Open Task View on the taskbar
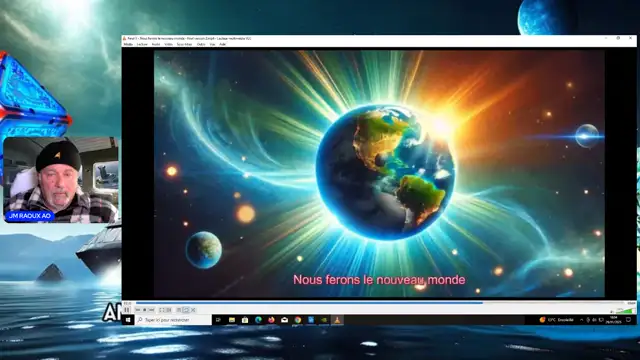Image resolution: width=640 pixels, height=360 pixels. pyautogui.click(x=218, y=320)
